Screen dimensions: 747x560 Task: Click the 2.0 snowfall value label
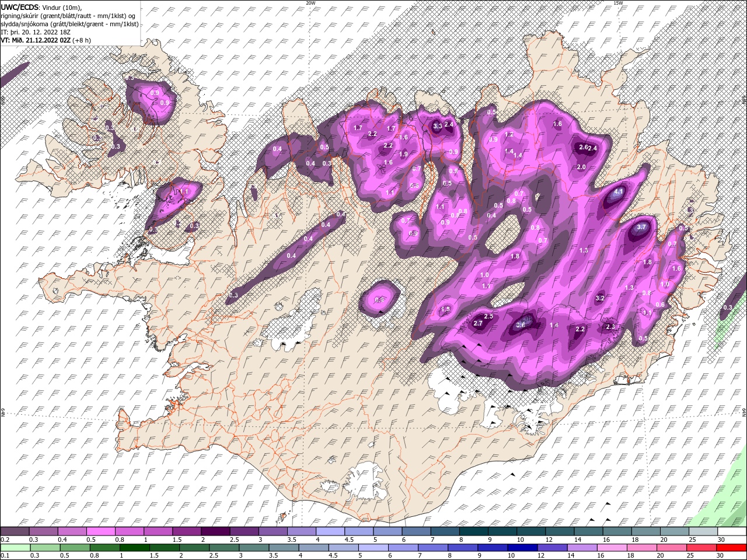tap(581, 167)
